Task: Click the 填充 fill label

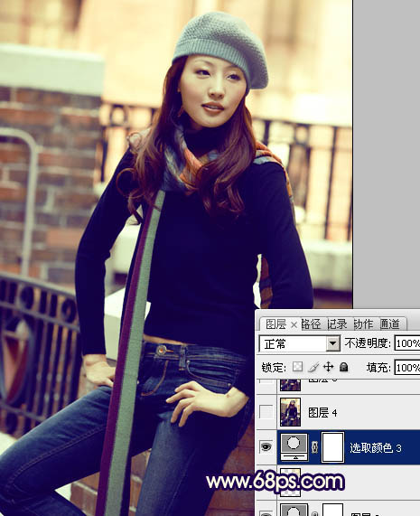Action: (378, 368)
